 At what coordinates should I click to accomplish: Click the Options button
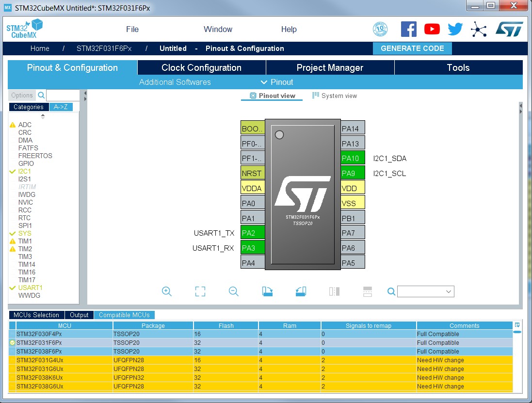point(22,96)
